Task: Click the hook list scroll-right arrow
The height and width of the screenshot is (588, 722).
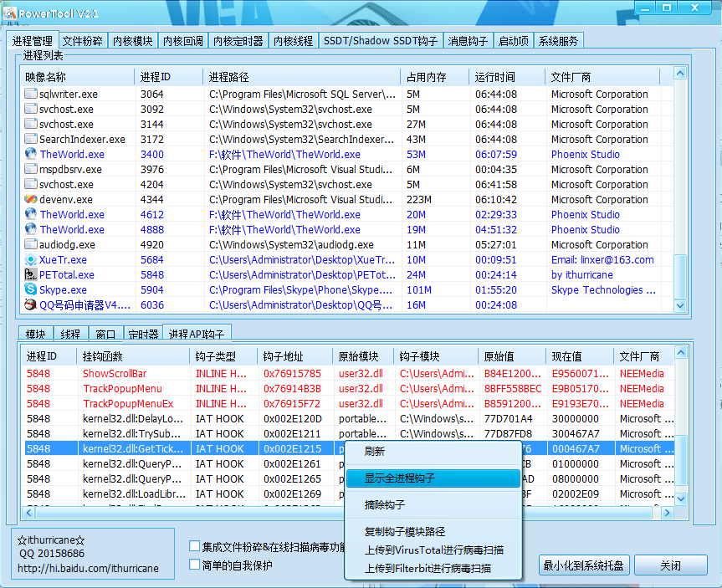Action: click(x=668, y=513)
